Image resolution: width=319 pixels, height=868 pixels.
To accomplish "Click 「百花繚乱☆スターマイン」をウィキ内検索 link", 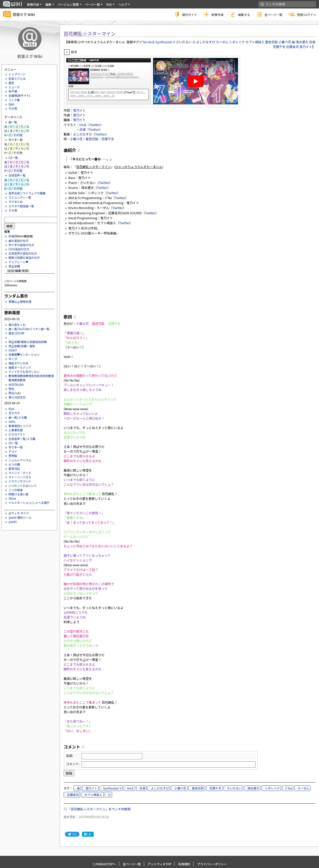I will [x=99, y=809].
